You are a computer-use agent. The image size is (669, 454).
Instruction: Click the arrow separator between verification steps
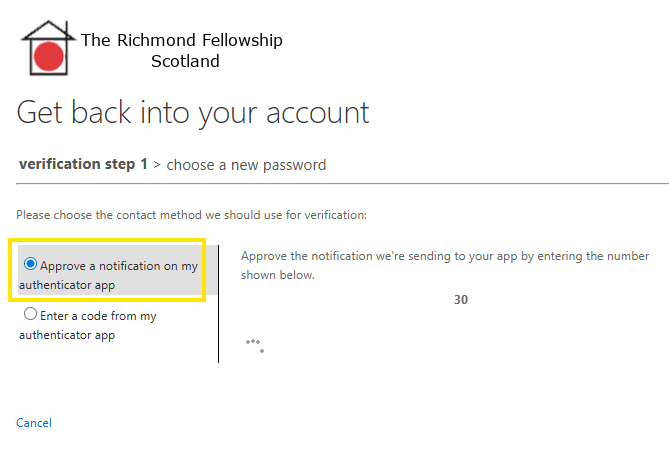[157, 165]
